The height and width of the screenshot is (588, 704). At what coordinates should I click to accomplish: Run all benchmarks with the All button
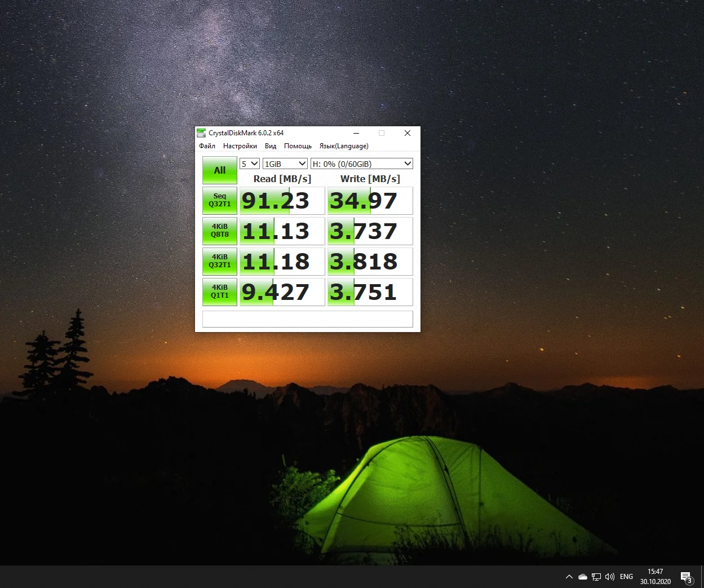[220, 170]
